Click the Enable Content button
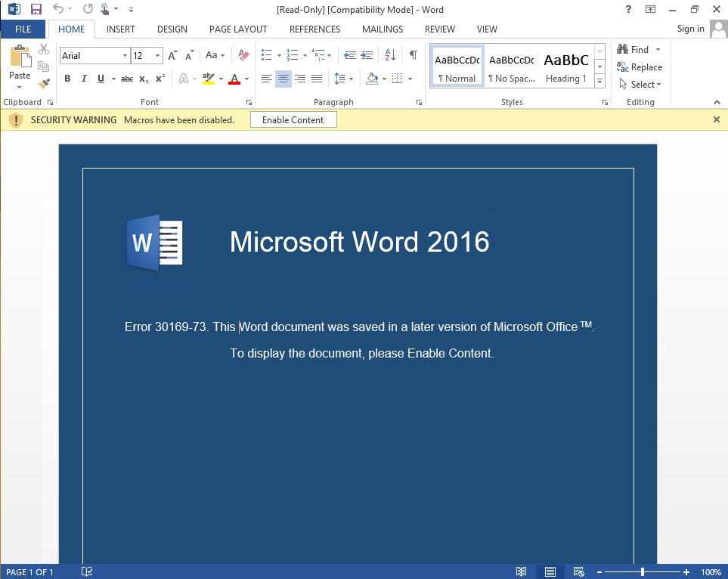728x579 pixels. point(293,119)
